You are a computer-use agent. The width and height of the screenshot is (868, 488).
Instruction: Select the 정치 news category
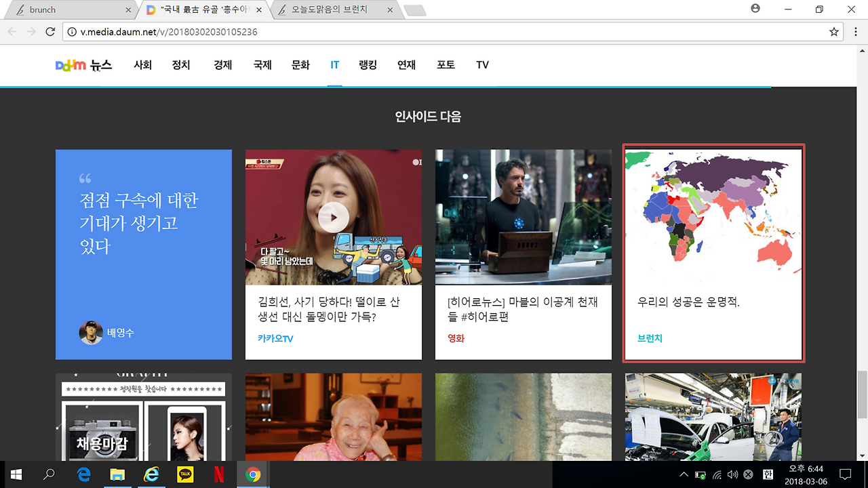point(181,65)
